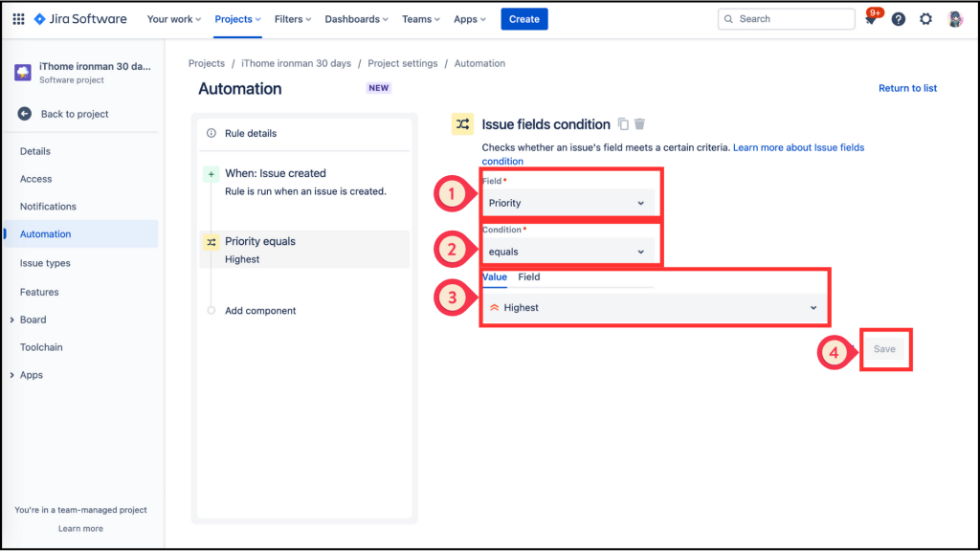The width and height of the screenshot is (980, 551).
Task: Open Toolchain in the sidebar
Action: pos(41,347)
